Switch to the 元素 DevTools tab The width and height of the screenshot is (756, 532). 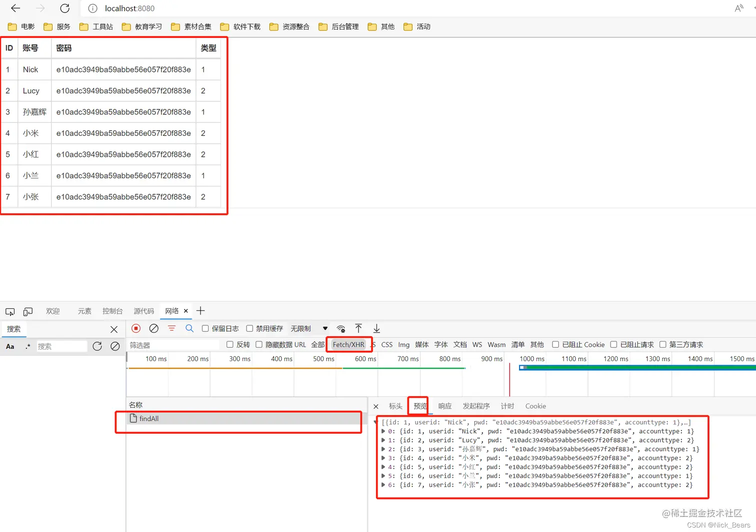(84, 311)
